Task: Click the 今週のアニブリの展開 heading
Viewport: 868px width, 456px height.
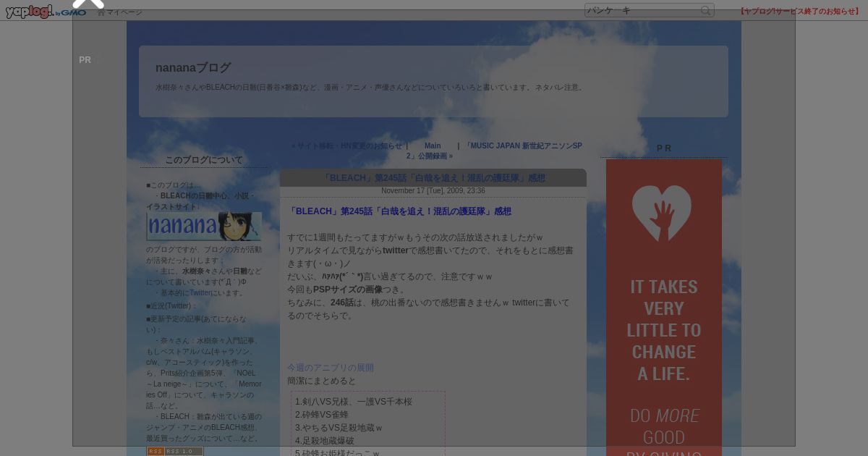Action: pyautogui.click(x=331, y=368)
